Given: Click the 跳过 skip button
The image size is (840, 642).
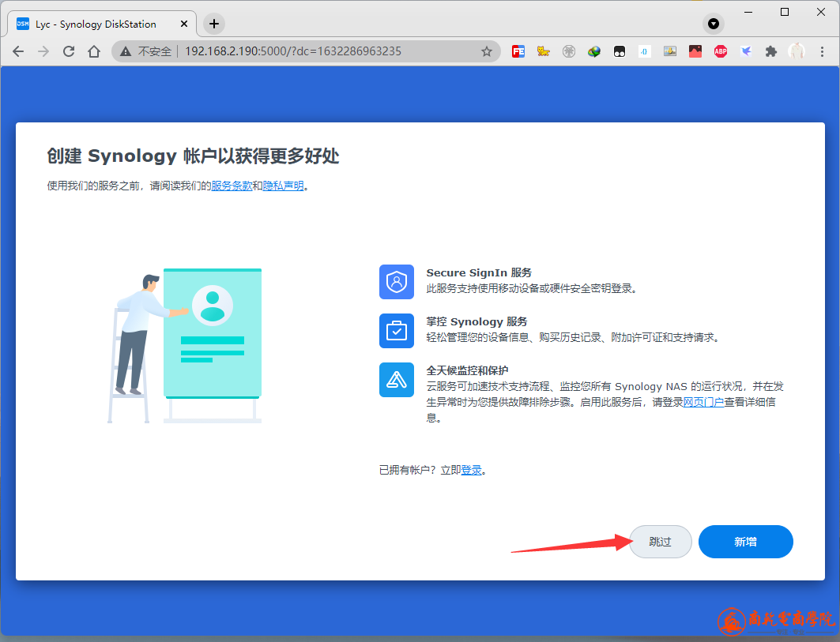Looking at the screenshot, I should [660, 542].
